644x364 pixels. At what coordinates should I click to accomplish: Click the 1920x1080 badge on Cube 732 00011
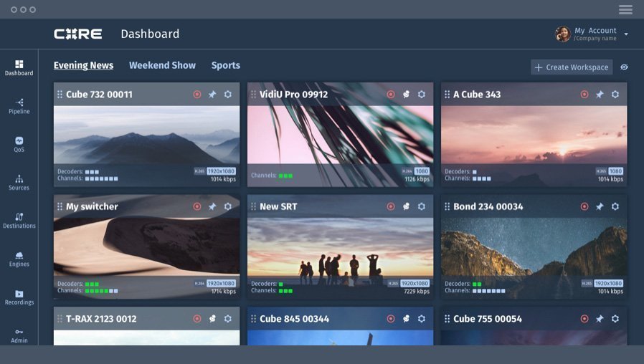(x=221, y=171)
